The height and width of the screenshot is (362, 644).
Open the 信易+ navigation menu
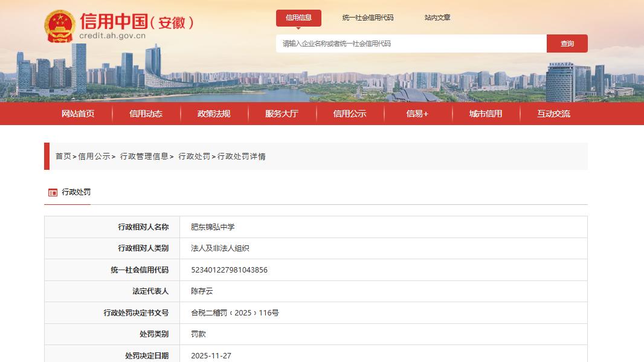pyautogui.click(x=418, y=114)
